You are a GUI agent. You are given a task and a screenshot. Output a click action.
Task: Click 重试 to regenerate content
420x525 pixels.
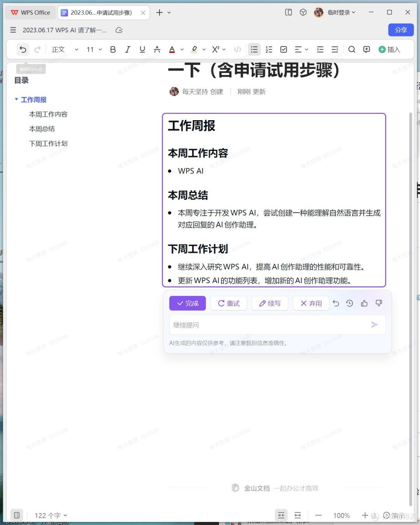(x=229, y=303)
